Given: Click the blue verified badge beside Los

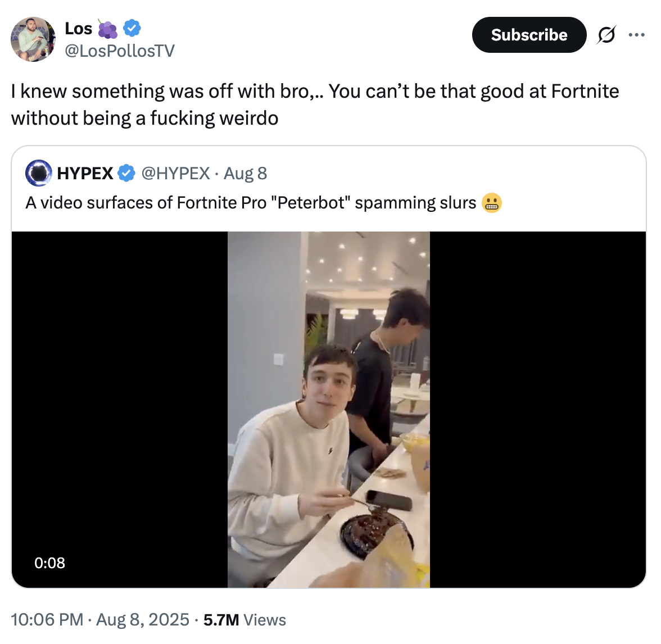Looking at the screenshot, I should coord(132,28).
